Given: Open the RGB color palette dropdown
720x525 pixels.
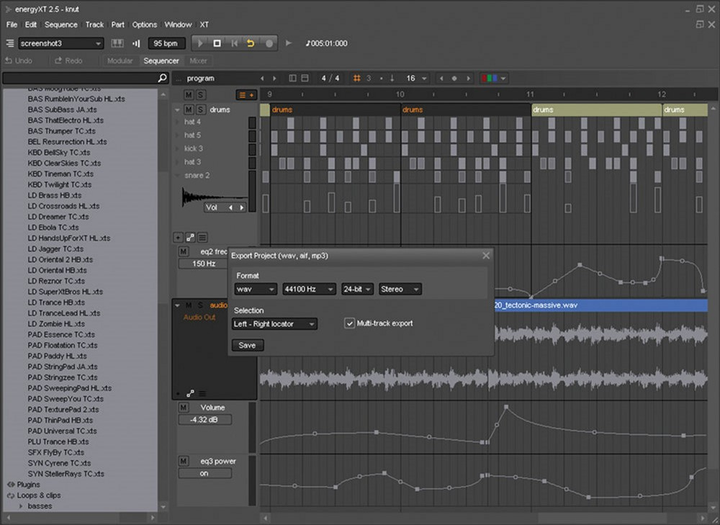Looking at the screenshot, I should (494, 78).
